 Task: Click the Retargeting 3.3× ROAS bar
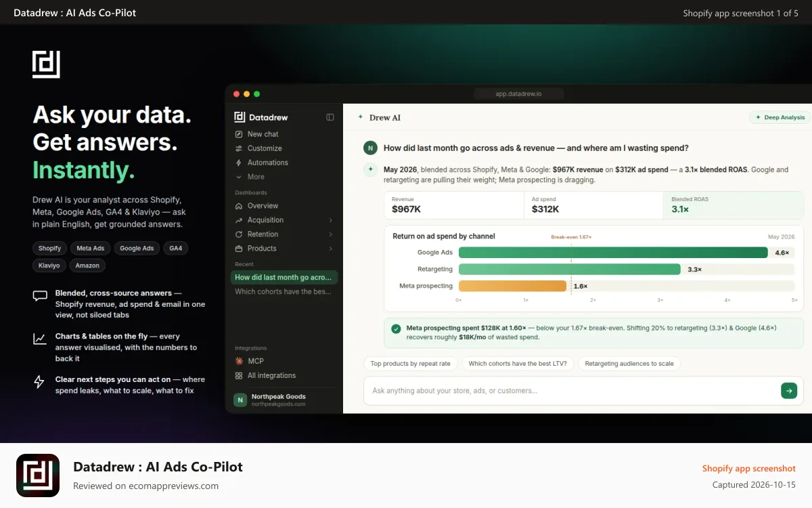pos(570,270)
